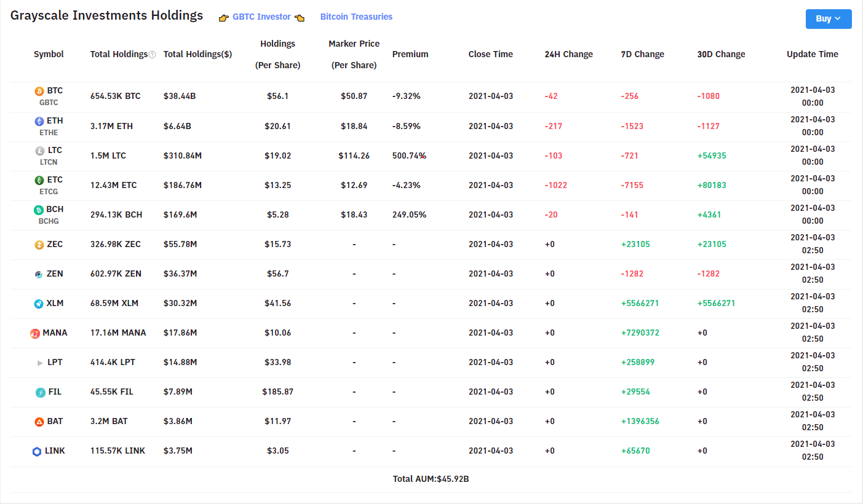863x504 pixels.
Task: Click the Ethereum ETH coin icon
Action: (39, 121)
